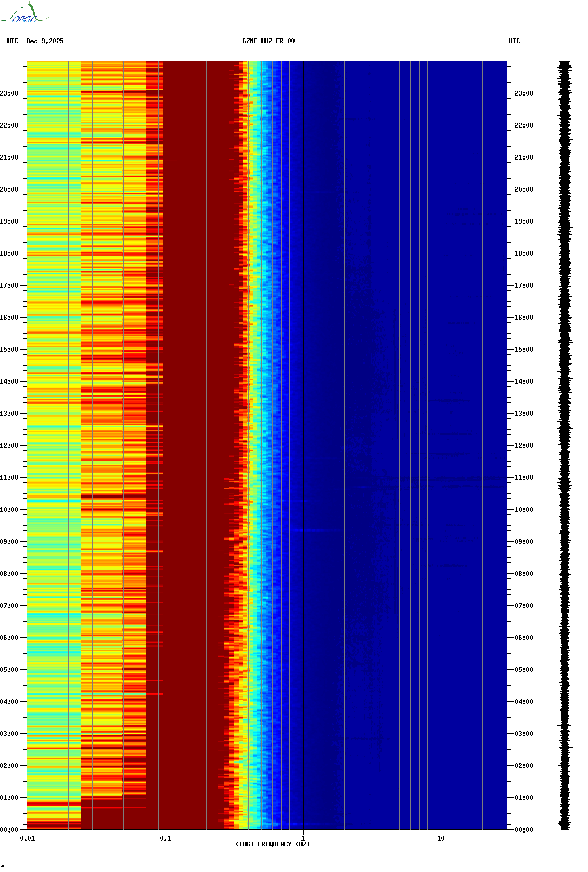Click the UTC label at top right

click(514, 41)
